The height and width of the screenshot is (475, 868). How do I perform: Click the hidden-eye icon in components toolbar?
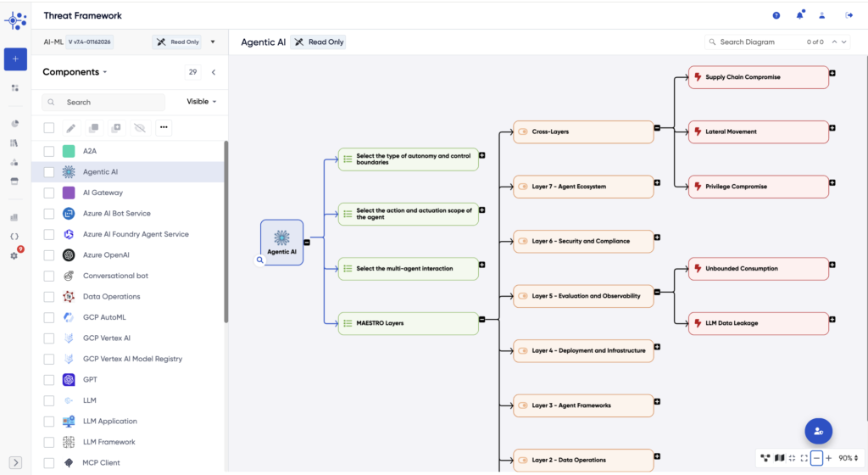click(139, 128)
